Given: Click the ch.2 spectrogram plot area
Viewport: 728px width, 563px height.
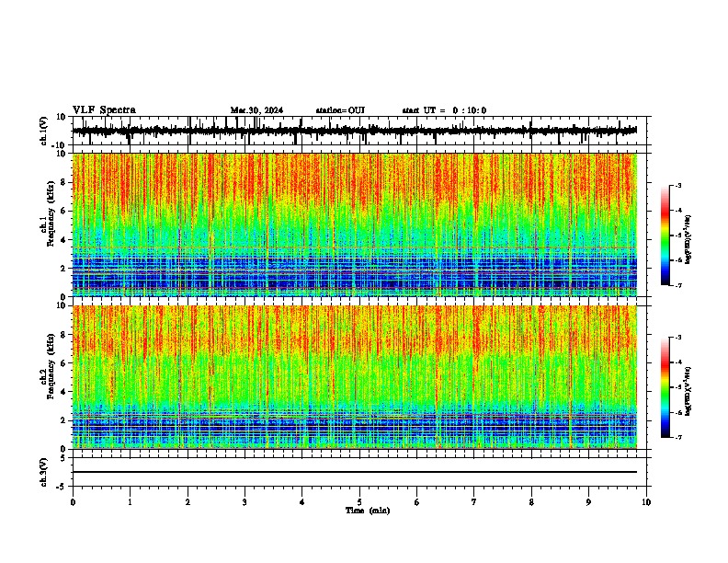Looking at the screenshot, I should pos(355,377).
